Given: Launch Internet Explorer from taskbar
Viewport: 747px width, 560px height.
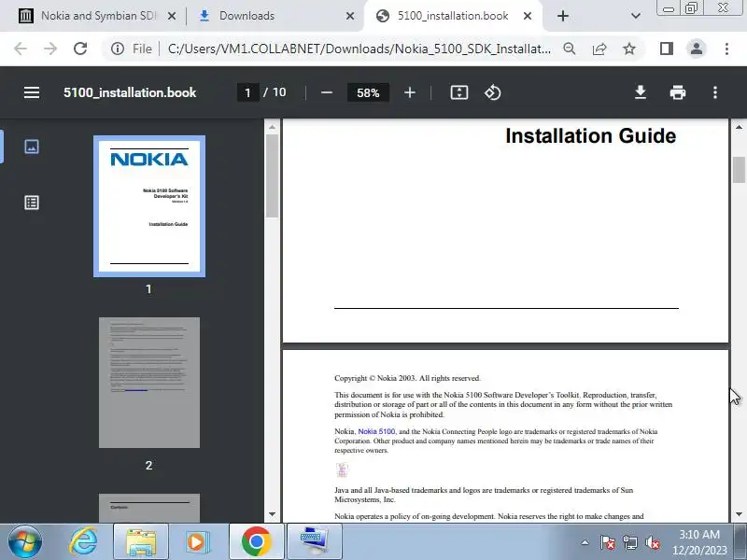Looking at the screenshot, I should [x=83, y=541].
